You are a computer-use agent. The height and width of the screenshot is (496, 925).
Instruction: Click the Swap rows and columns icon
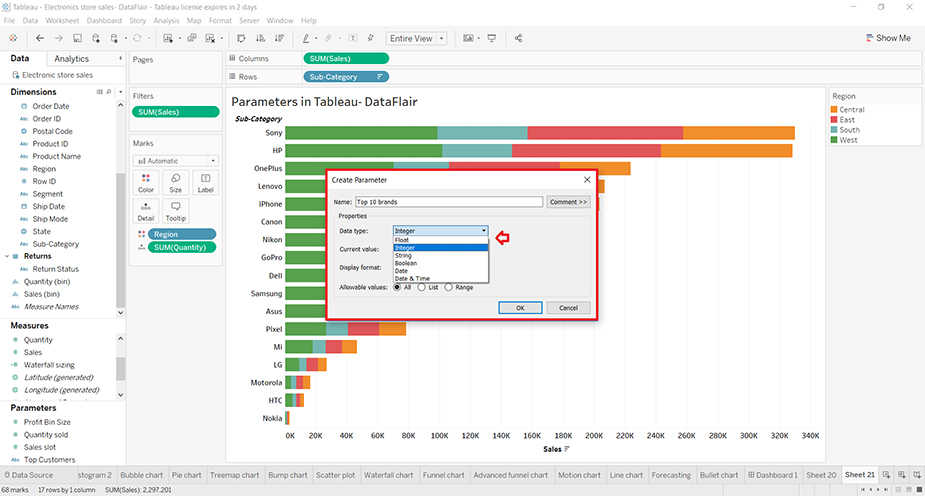[x=241, y=38]
